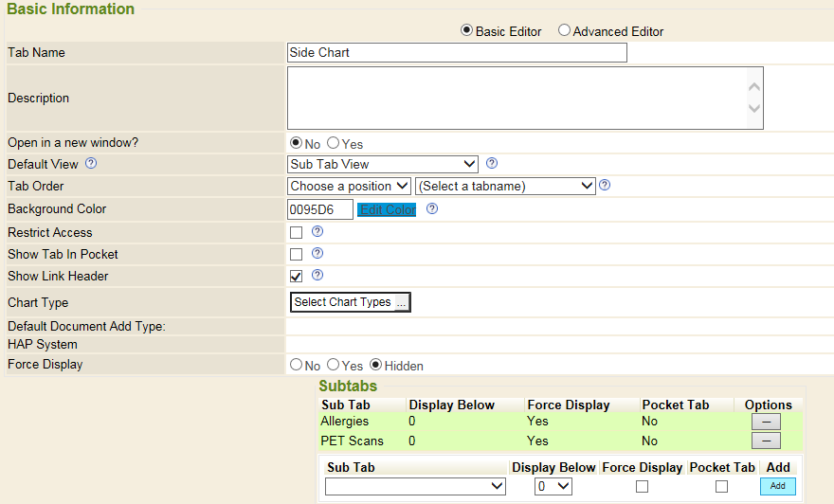Click help icon next to Edit Color
Image resolution: width=834 pixels, height=504 pixels.
point(432,209)
